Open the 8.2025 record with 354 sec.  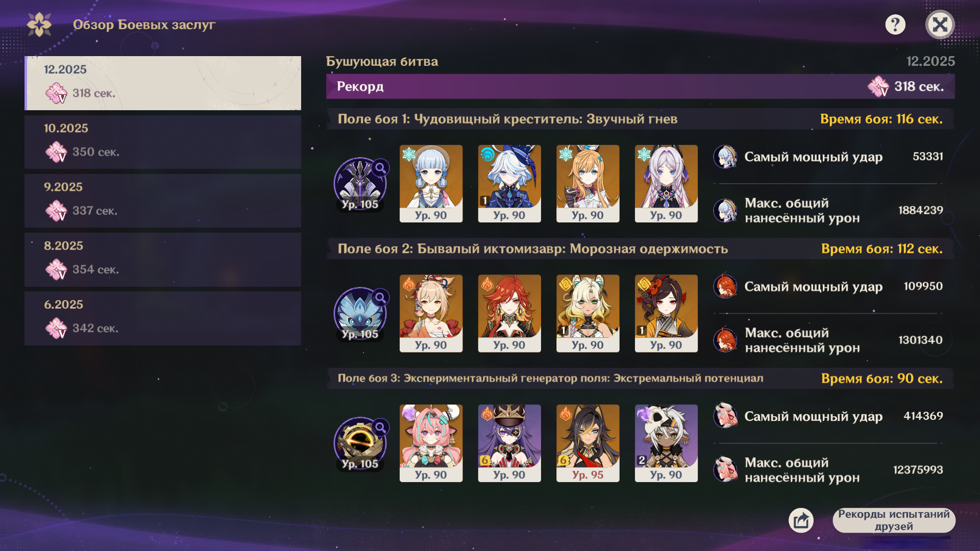coord(163,259)
